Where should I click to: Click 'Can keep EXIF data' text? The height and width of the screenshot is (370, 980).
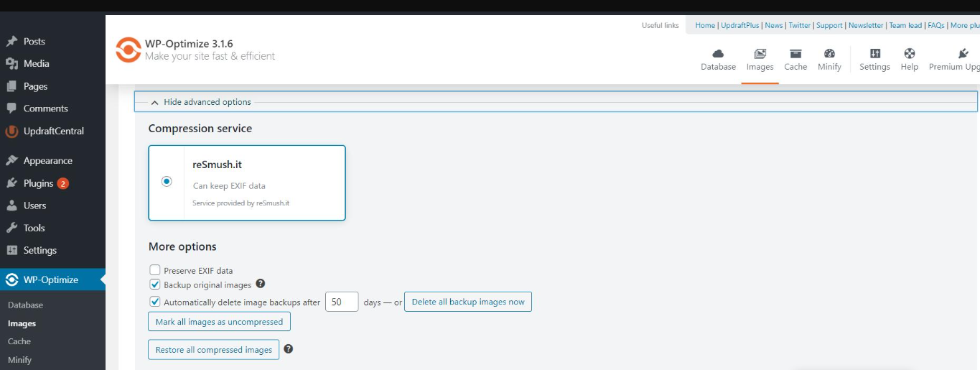(229, 186)
